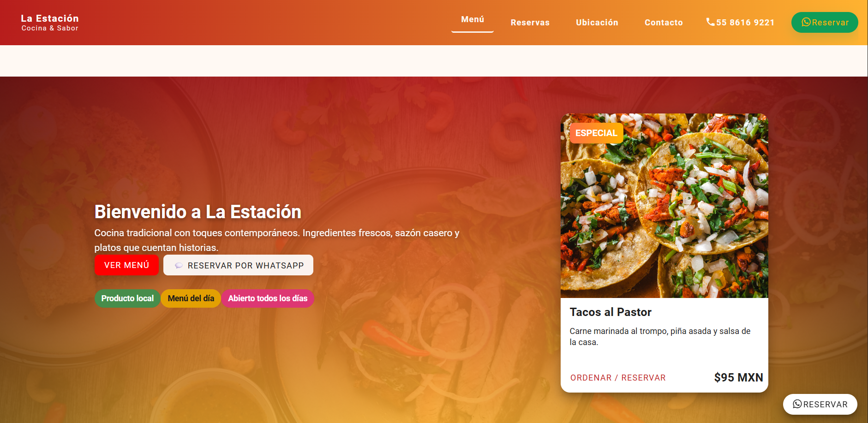Click the chat bubble icon on WhatsApp reserve button
The image size is (868, 423).
click(179, 266)
